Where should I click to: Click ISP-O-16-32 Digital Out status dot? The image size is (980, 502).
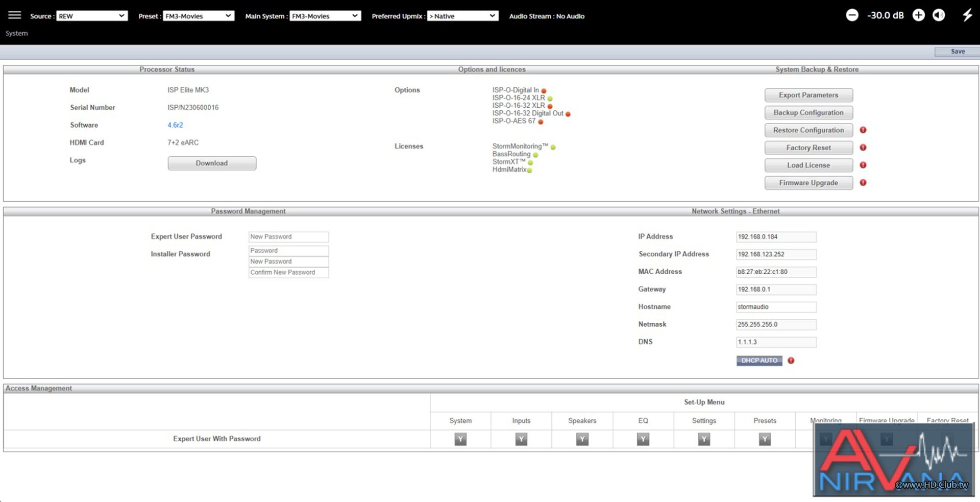568,114
